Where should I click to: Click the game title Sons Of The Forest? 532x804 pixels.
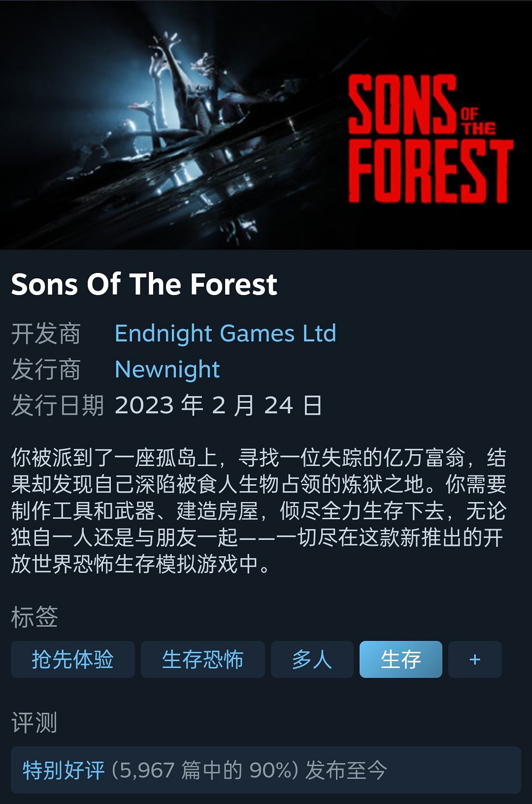click(144, 284)
